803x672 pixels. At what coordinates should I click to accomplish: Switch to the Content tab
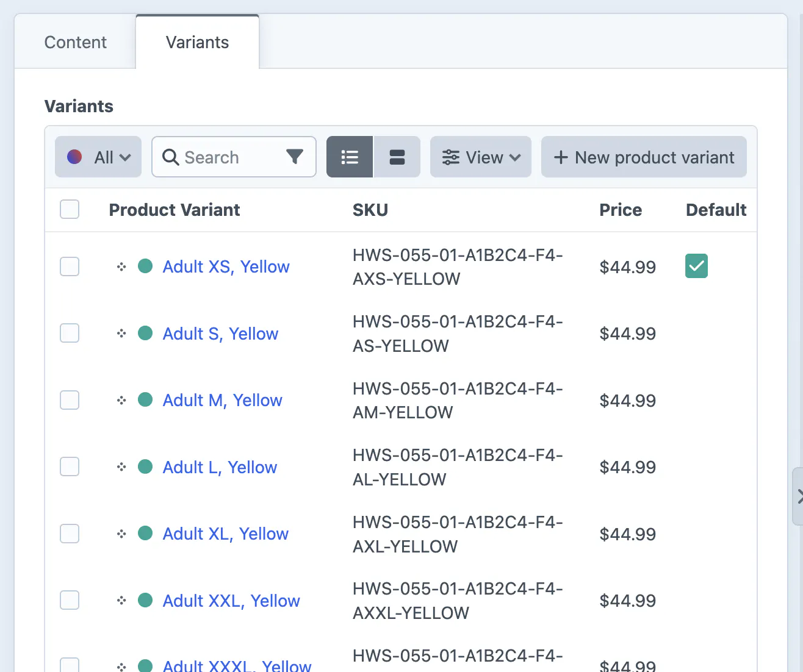tap(75, 42)
